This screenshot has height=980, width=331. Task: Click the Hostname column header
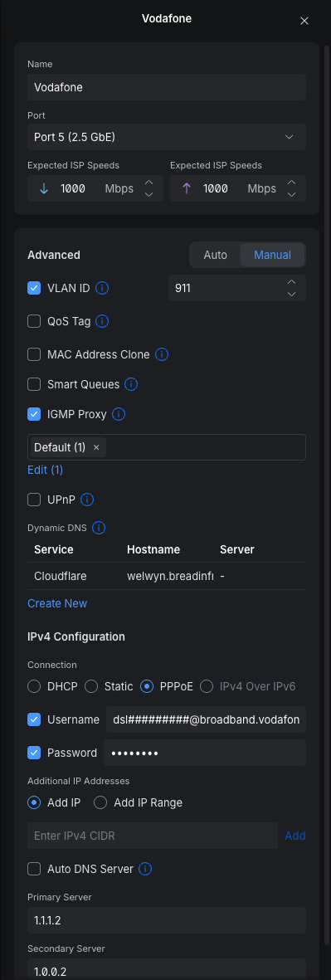tap(153, 549)
